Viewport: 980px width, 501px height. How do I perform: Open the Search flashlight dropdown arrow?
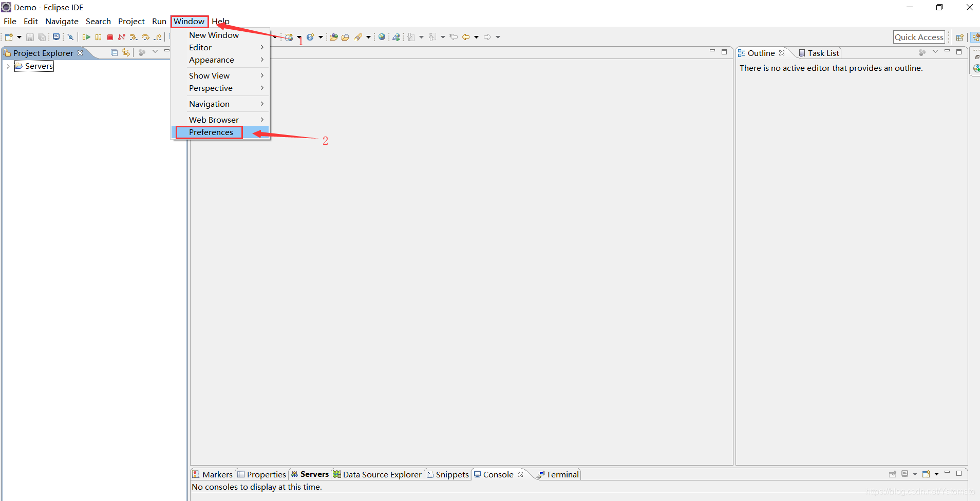point(368,37)
